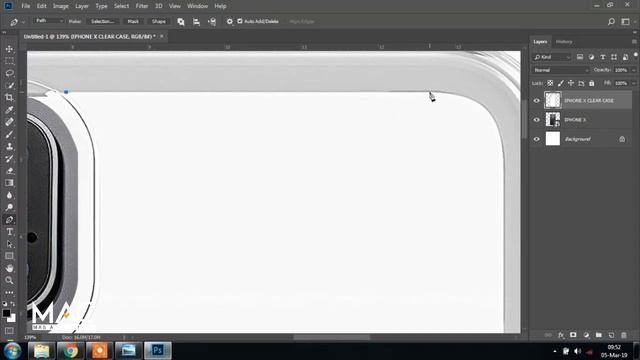The width and height of the screenshot is (640, 360).
Task: Open the Filter menu
Action: (142, 6)
